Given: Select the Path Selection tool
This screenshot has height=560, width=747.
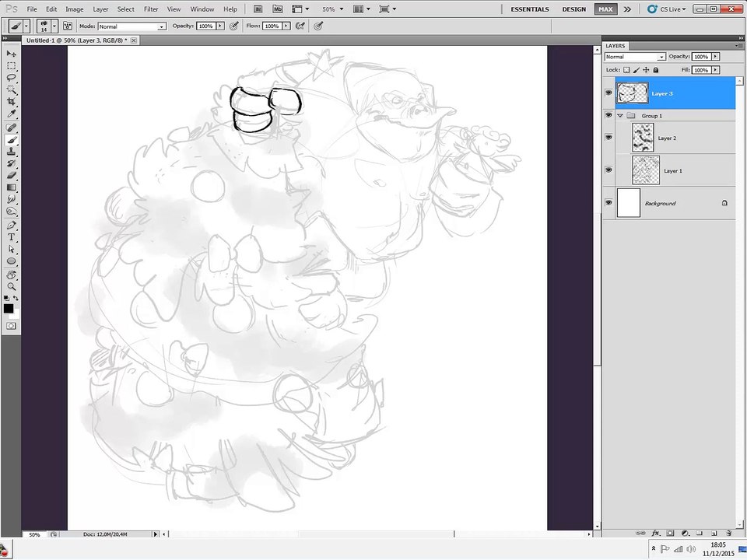Looking at the screenshot, I should pos(11,249).
